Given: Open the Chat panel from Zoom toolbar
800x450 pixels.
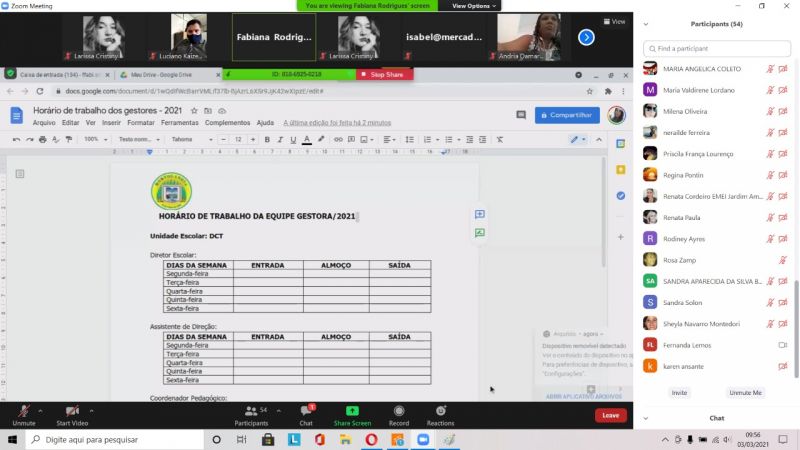Looking at the screenshot, I should (306, 411).
